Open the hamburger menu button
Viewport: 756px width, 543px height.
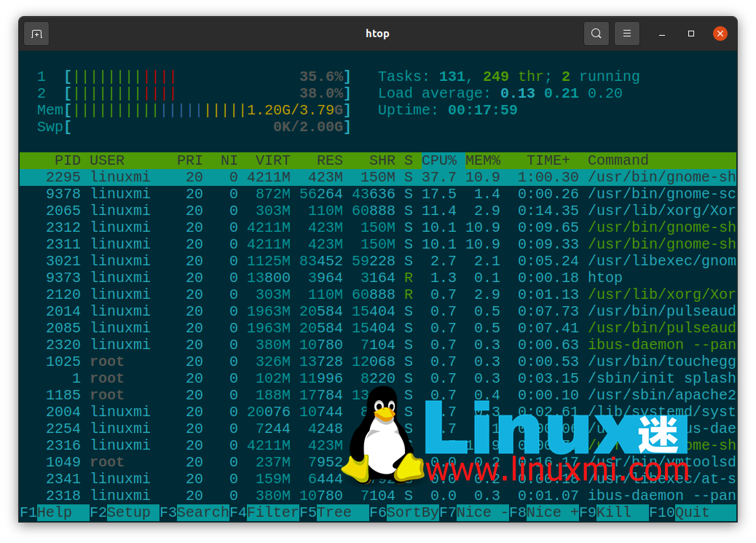tap(627, 34)
